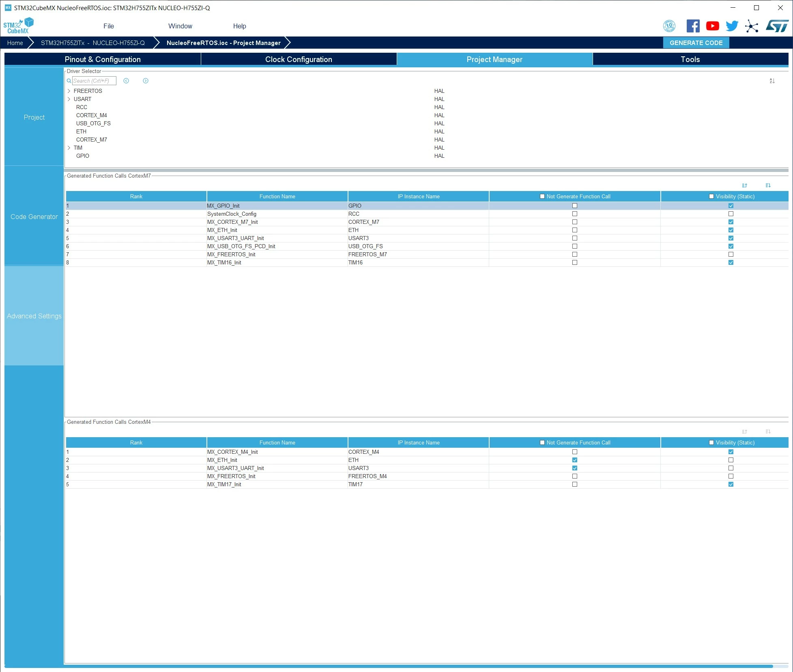
Task: Click the CortexM7 IP Instance Name header
Action: [419, 196]
